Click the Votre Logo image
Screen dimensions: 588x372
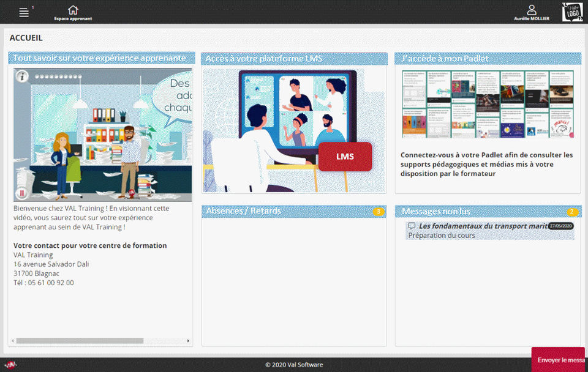(572, 12)
